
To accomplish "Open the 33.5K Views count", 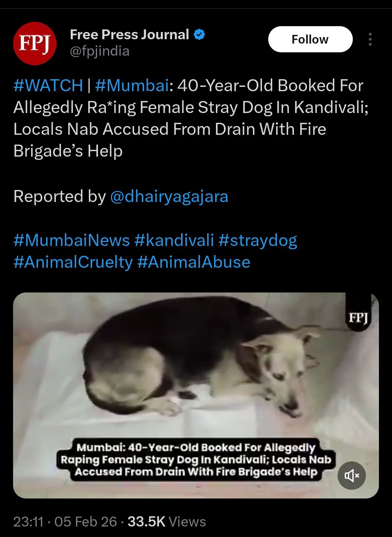I will pos(167,522).
